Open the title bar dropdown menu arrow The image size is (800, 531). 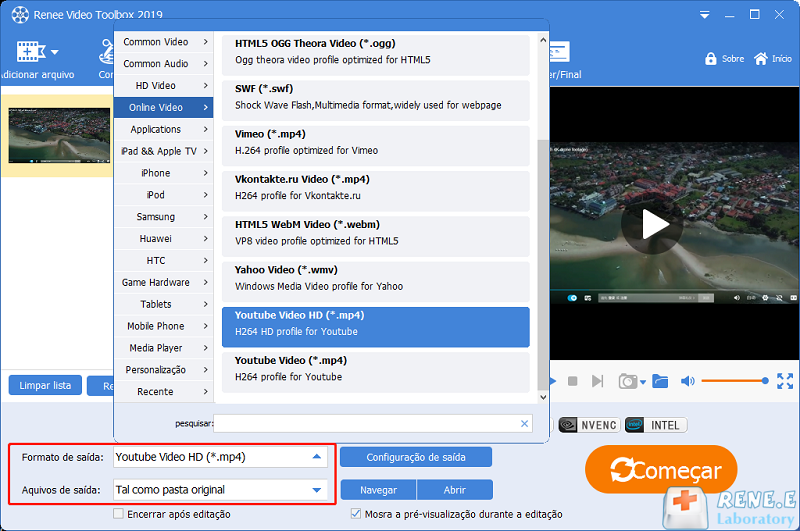point(705,15)
